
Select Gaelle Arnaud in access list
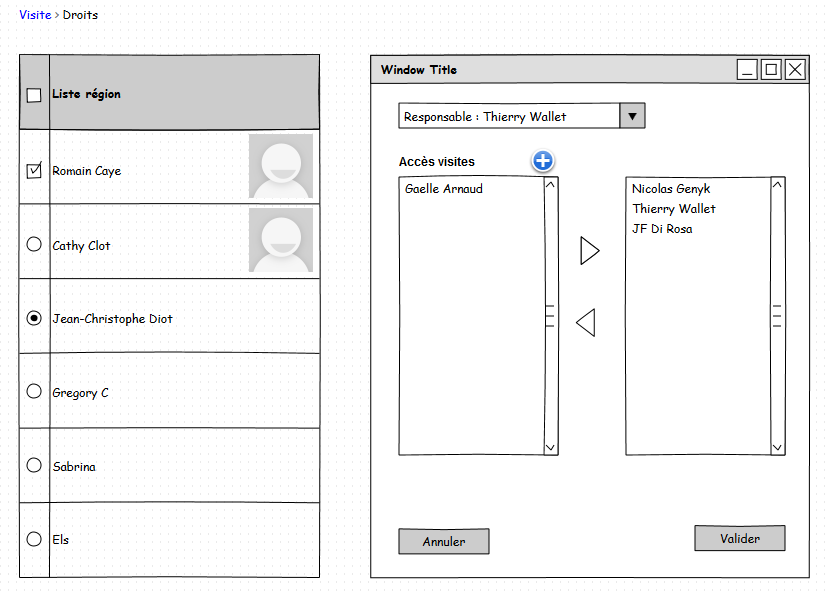[444, 189]
